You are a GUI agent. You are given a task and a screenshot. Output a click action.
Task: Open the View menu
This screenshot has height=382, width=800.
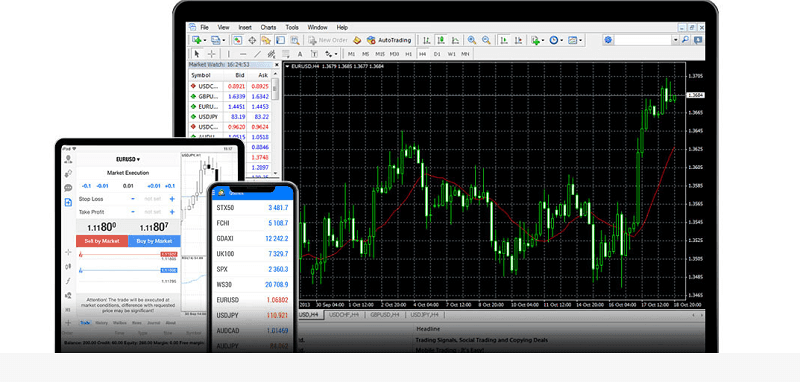pyautogui.click(x=223, y=27)
